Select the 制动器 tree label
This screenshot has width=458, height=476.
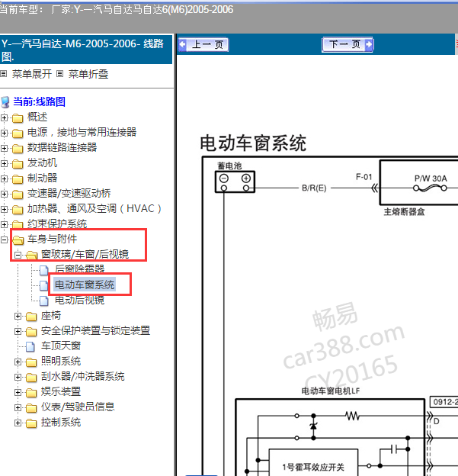click(42, 178)
